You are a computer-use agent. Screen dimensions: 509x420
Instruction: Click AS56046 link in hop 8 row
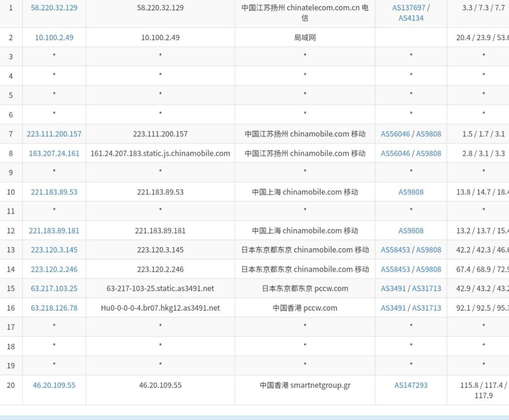tap(395, 154)
